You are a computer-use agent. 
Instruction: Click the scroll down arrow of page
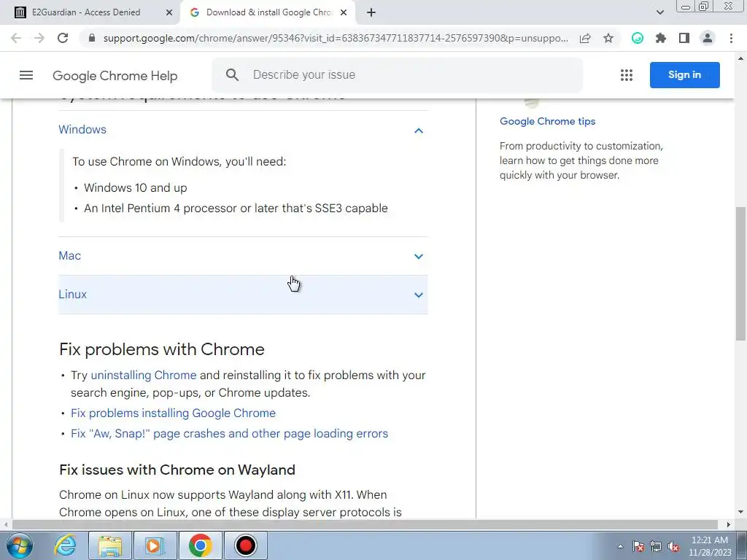point(740,513)
